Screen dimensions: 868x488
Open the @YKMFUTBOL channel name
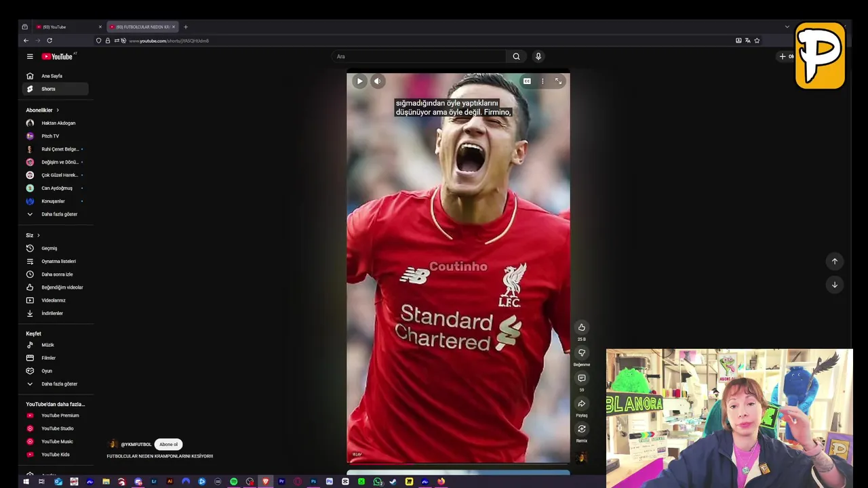[136, 445]
